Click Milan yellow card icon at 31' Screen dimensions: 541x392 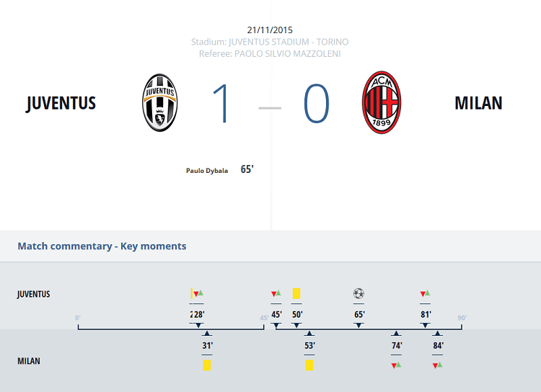point(207,365)
